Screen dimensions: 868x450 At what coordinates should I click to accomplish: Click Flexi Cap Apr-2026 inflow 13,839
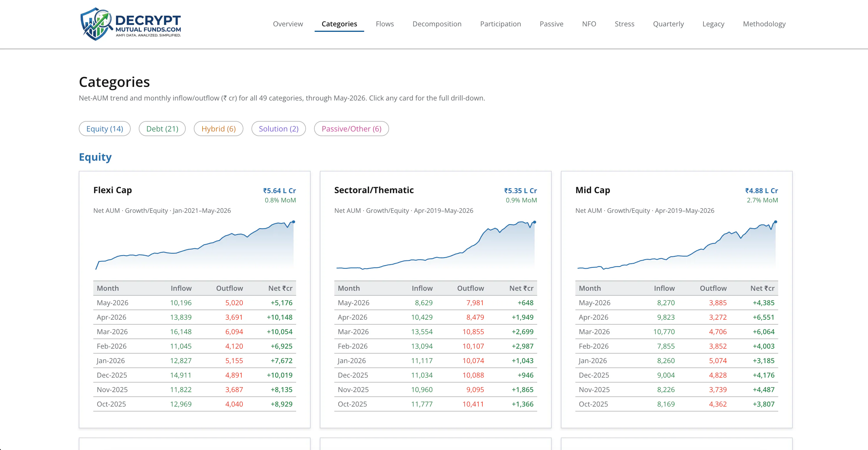(x=180, y=317)
